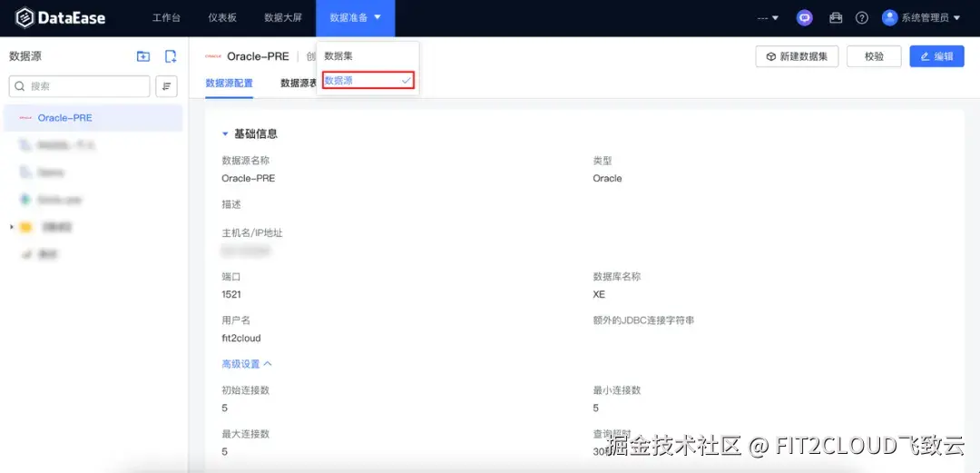Go to 仪表板
The image size is (980, 473).
222,17
